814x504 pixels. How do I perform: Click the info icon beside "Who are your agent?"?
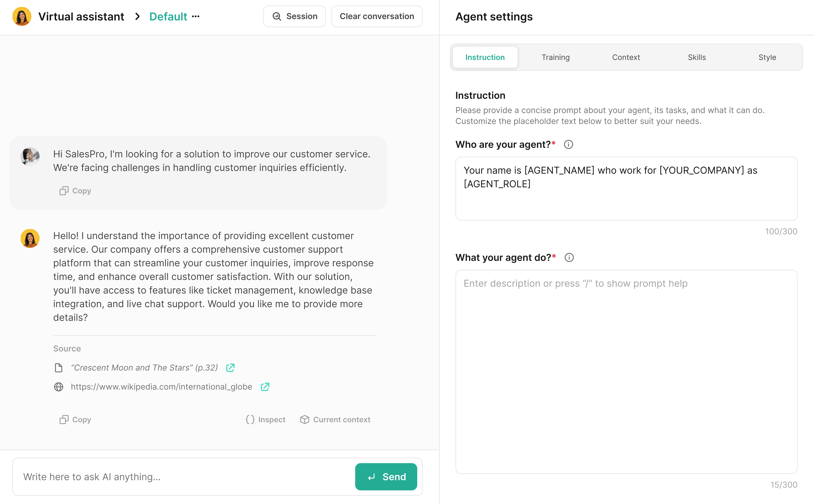pos(568,145)
